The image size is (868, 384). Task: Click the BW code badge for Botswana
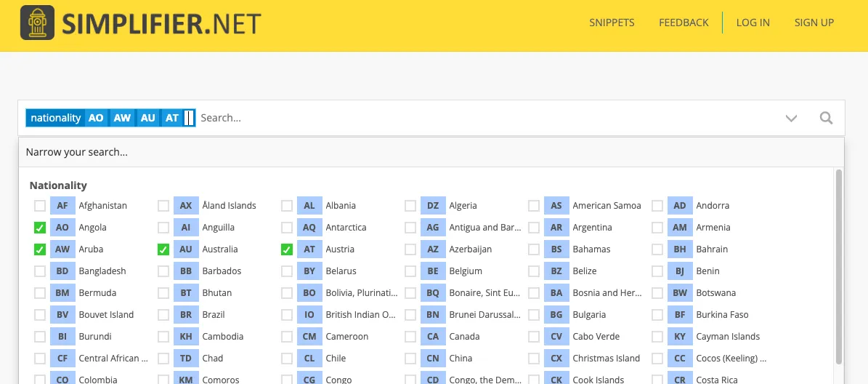(x=680, y=292)
